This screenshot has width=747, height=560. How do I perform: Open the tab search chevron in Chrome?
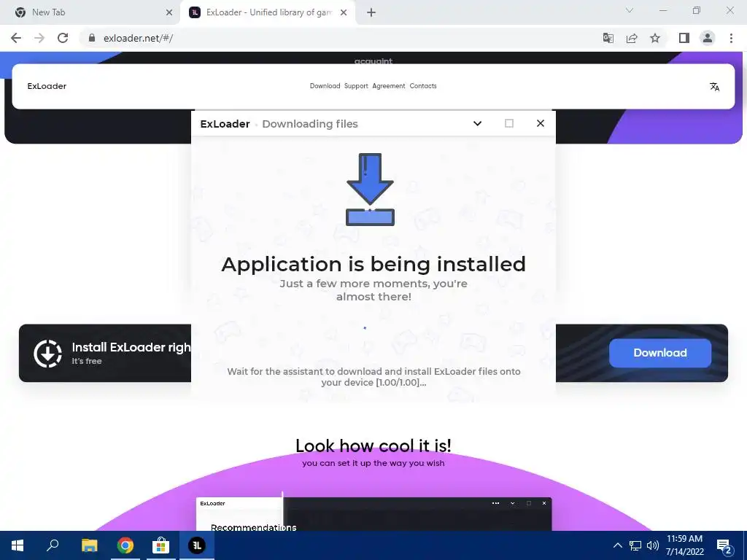click(x=630, y=10)
